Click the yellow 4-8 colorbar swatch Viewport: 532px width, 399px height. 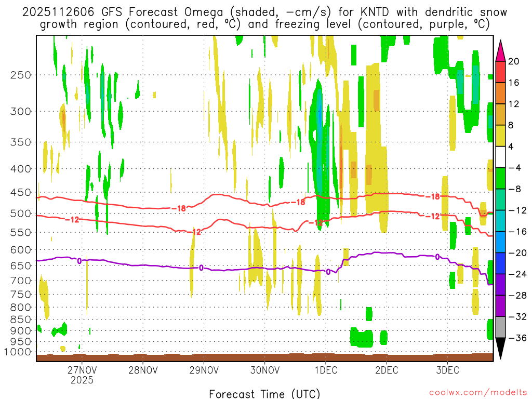pos(500,136)
